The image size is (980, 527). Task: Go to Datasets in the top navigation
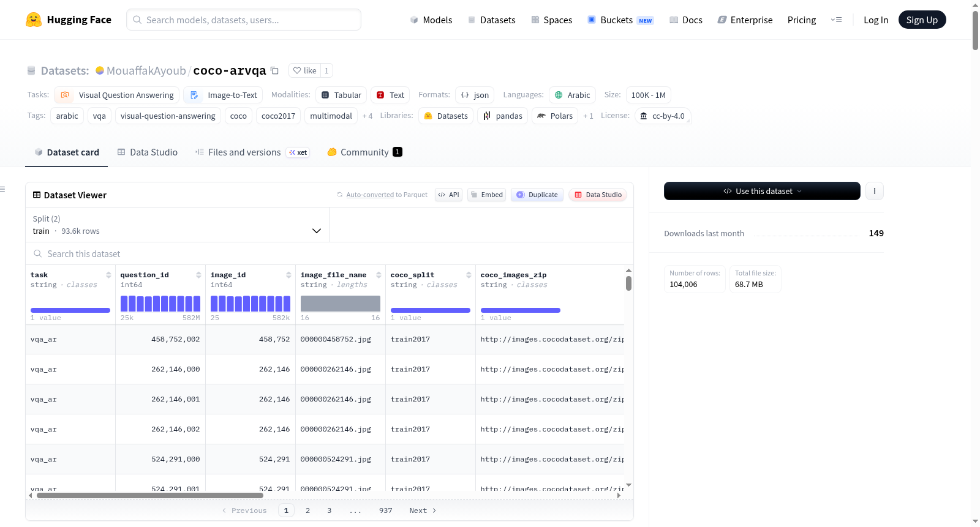point(491,20)
